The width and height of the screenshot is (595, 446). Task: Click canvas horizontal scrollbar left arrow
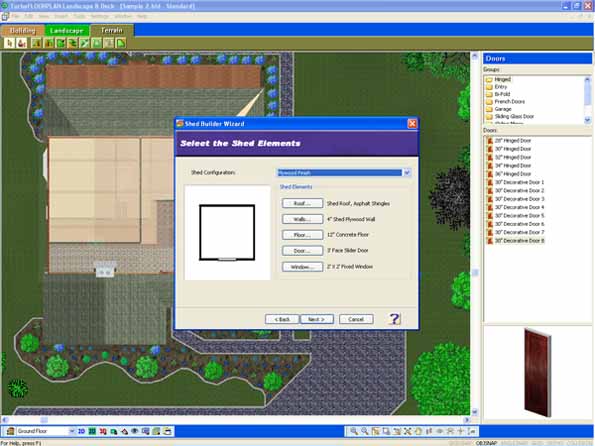[x=5, y=419]
